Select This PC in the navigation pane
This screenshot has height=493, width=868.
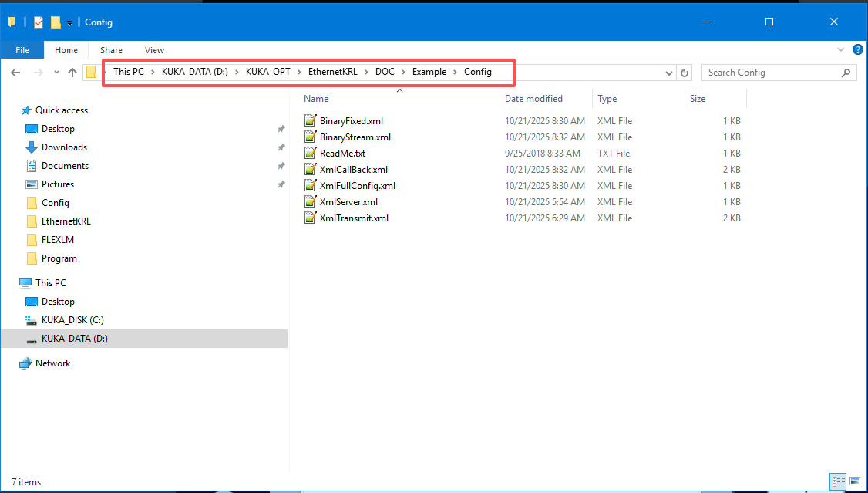[x=50, y=283]
